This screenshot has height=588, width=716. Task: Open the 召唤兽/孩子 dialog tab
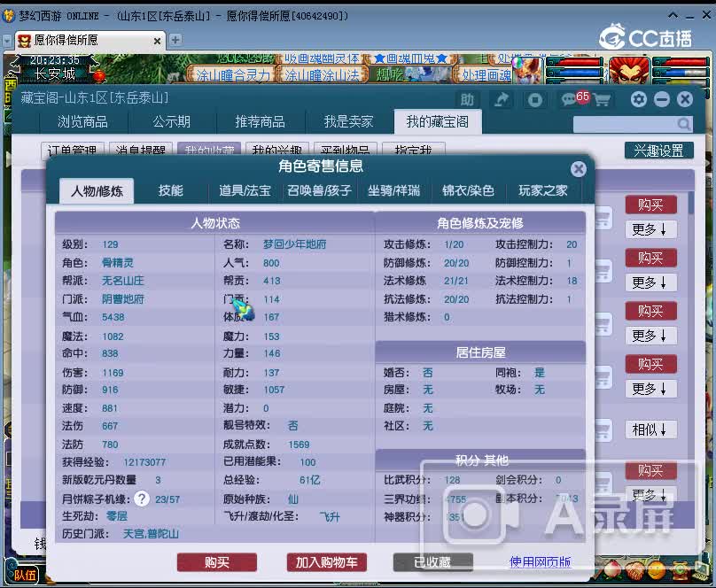point(319,190)
